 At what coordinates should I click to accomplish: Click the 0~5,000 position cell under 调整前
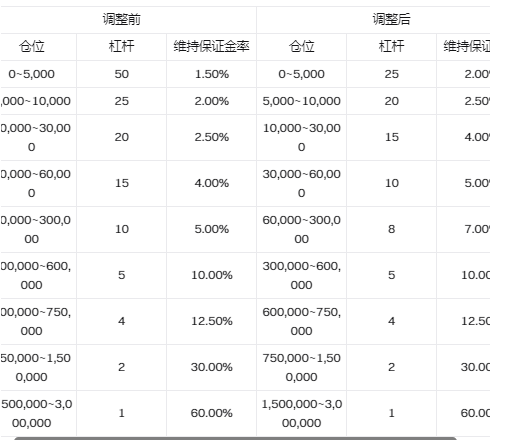32,74
